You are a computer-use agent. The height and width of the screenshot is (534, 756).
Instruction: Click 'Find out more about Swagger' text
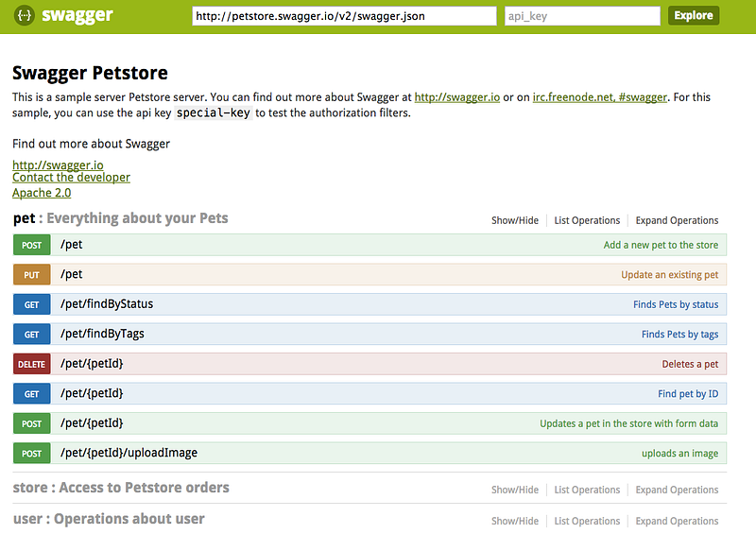tap(91, 144)
